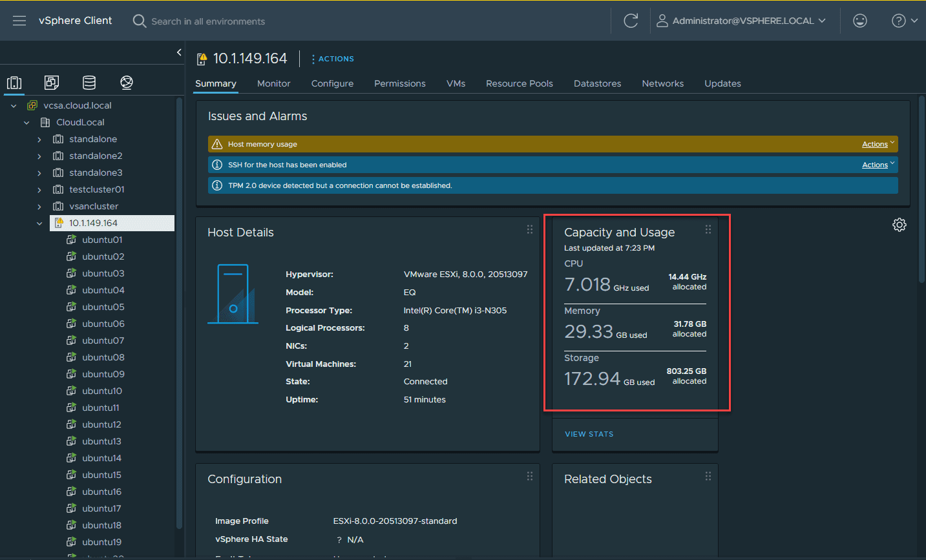The image size is (926, 560).
Task: Switch to the Monitor tab
Action: click(x=273, y=83)
